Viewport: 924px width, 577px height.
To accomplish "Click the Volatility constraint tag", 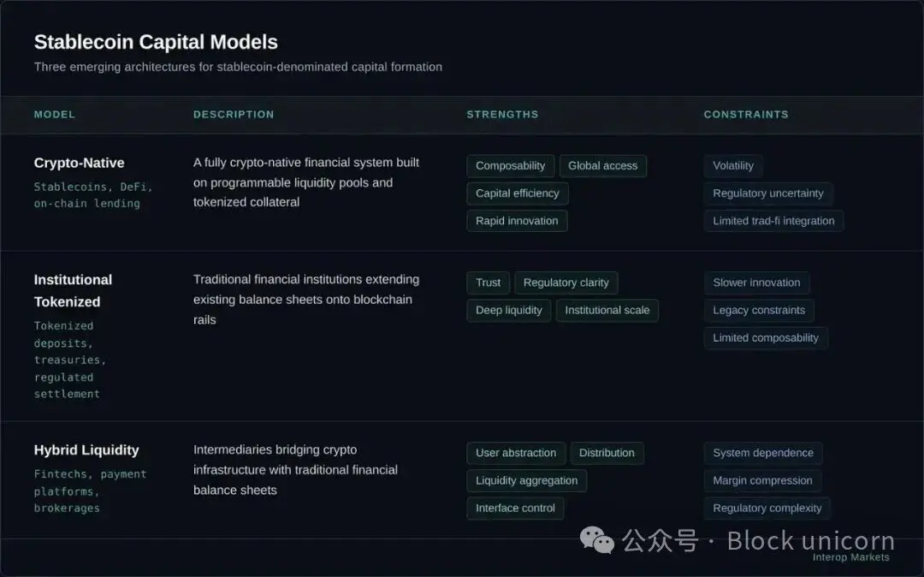I will point(733,166).
